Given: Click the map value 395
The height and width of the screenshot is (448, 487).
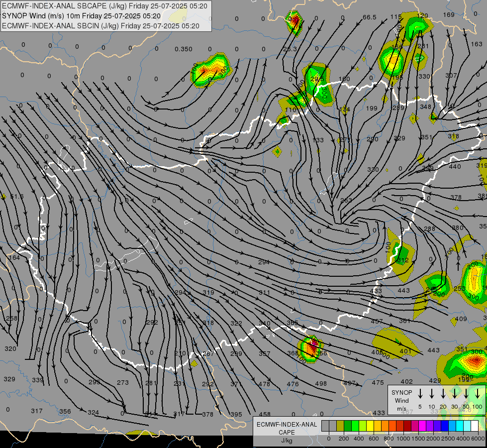Looking at the screenshot, I should [236, 415].
